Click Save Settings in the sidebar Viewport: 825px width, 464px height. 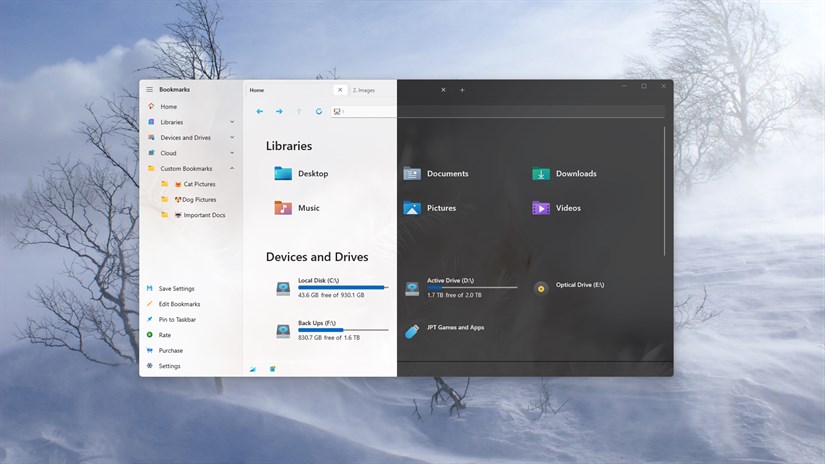tap(176, 289)
